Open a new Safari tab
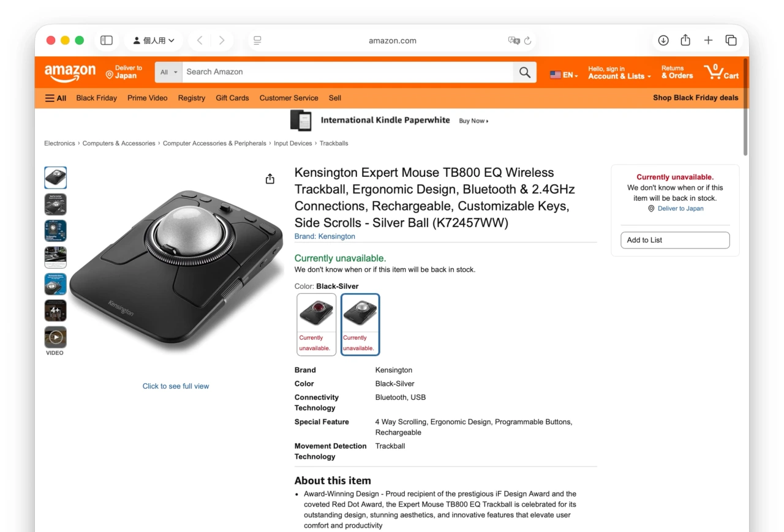784x532 pixels. point(708,40)
